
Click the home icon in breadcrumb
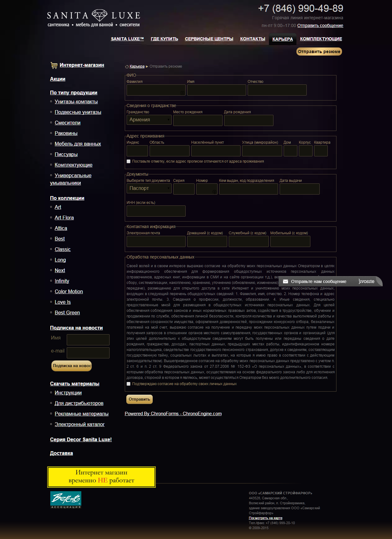tap(127, 67)
